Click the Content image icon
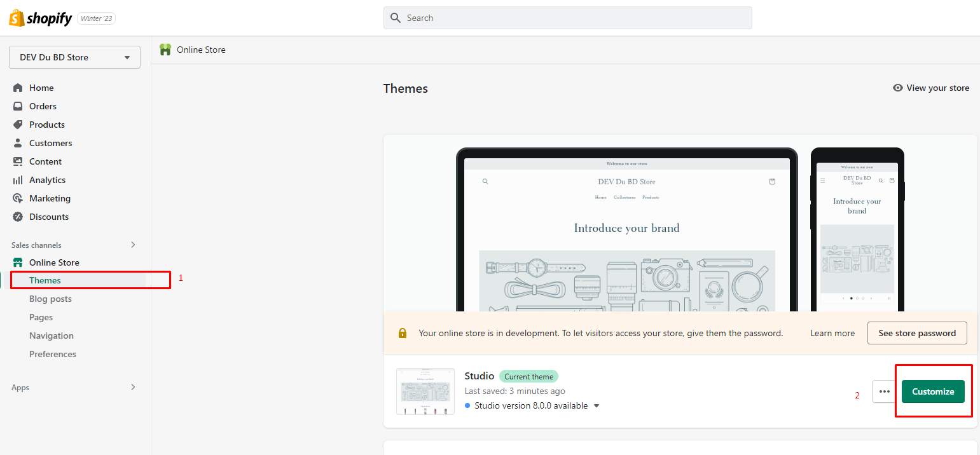Image resolution: width=980 pixels, height=455 pixels. pos(18,161)
